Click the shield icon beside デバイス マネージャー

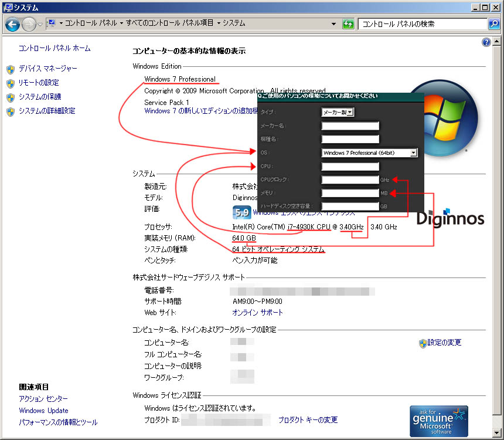11,69
